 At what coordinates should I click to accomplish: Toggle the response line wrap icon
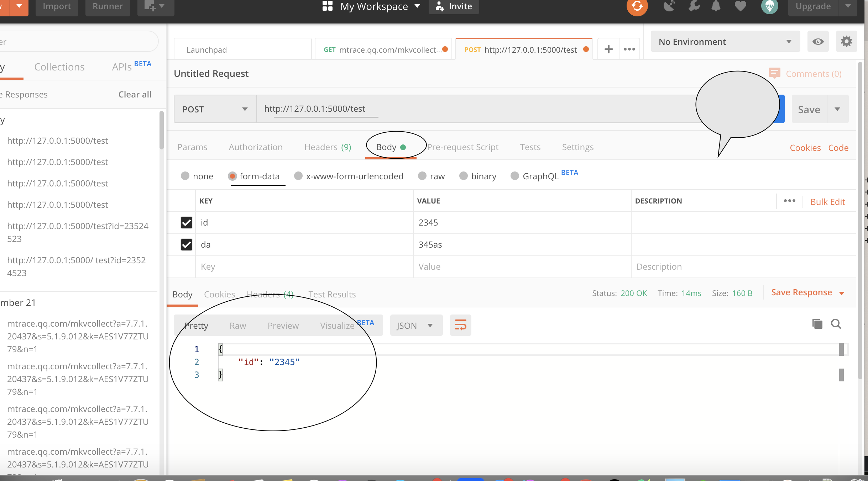coord(460,325)
